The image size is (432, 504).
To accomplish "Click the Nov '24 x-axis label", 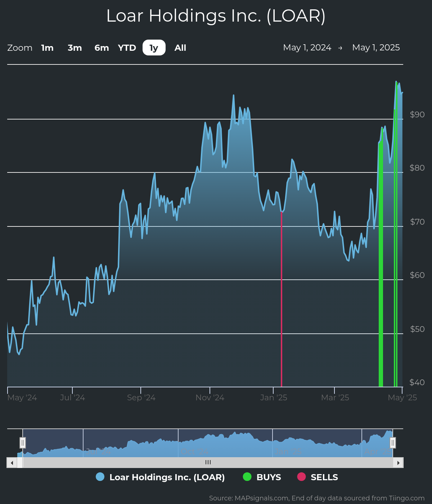I will (x=210, y=398).
